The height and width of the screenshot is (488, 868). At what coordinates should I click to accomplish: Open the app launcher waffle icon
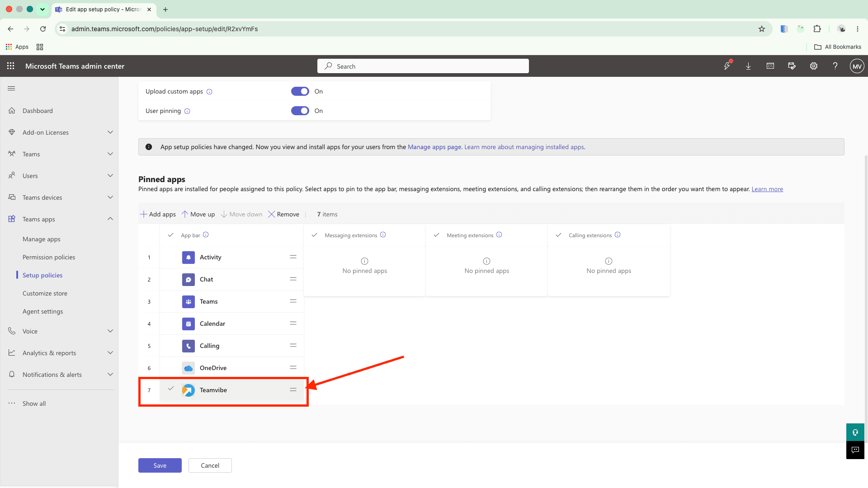11,66
